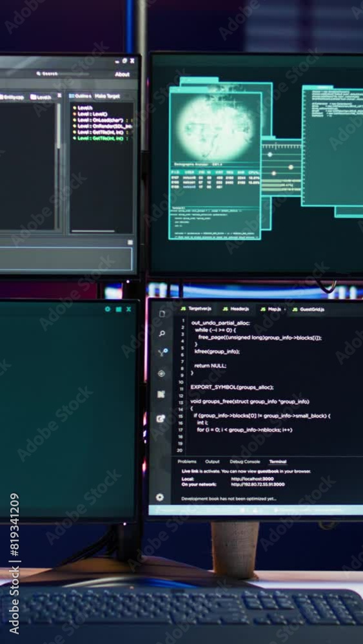Viewport: 363px width, 644px height.
Task: Select Level::OnRender(SDL_ in the outline
Action: (x=102, y=126)
